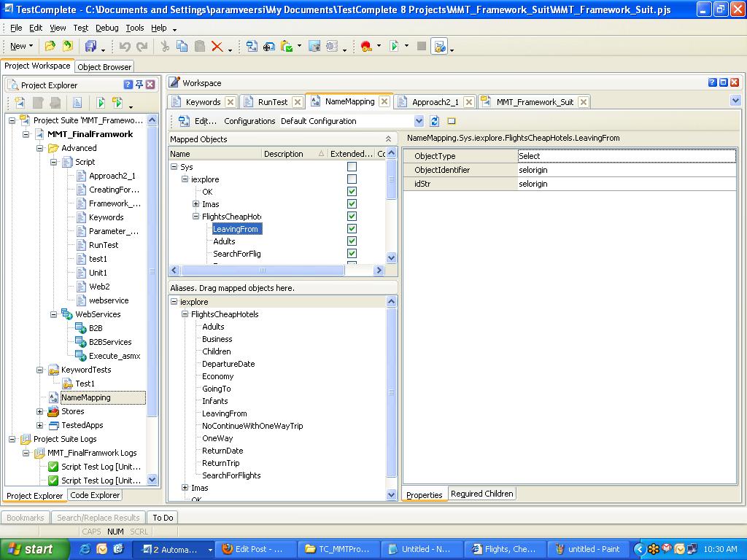The image size is (747, 560).
Task: Click the yellow highlight rectangle icon
Action: [452, 121]
